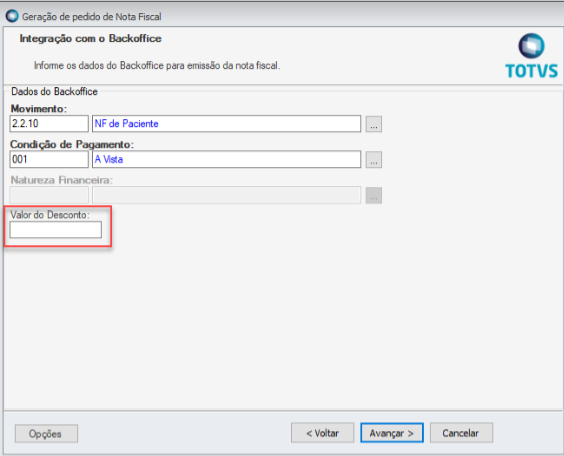Click the A Vista description field
Screen dimensions: 564x456
pos(227,159)
